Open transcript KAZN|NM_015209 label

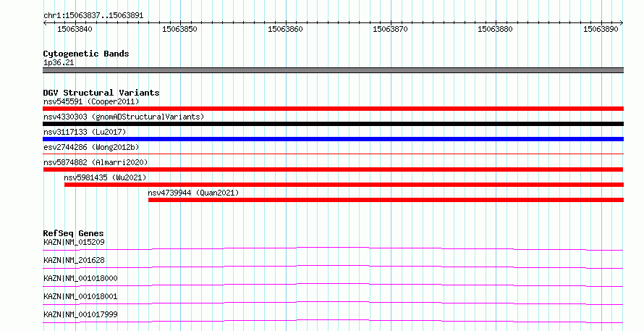click(74, 242)
